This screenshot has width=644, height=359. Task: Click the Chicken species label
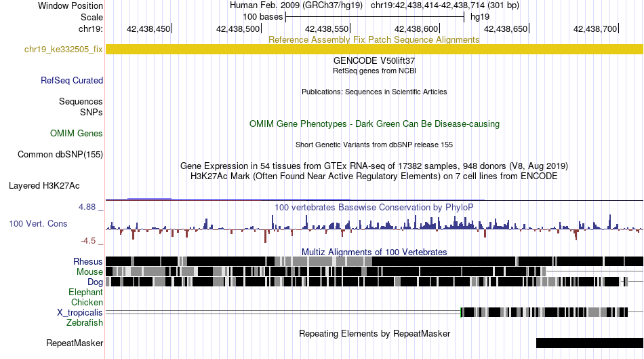point(87,302)
